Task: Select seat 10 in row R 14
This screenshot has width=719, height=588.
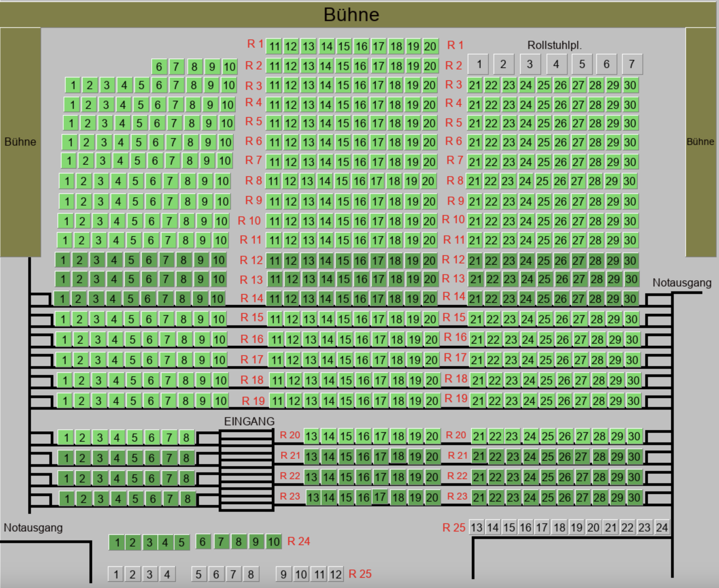Action: click(x=217, y=299)
